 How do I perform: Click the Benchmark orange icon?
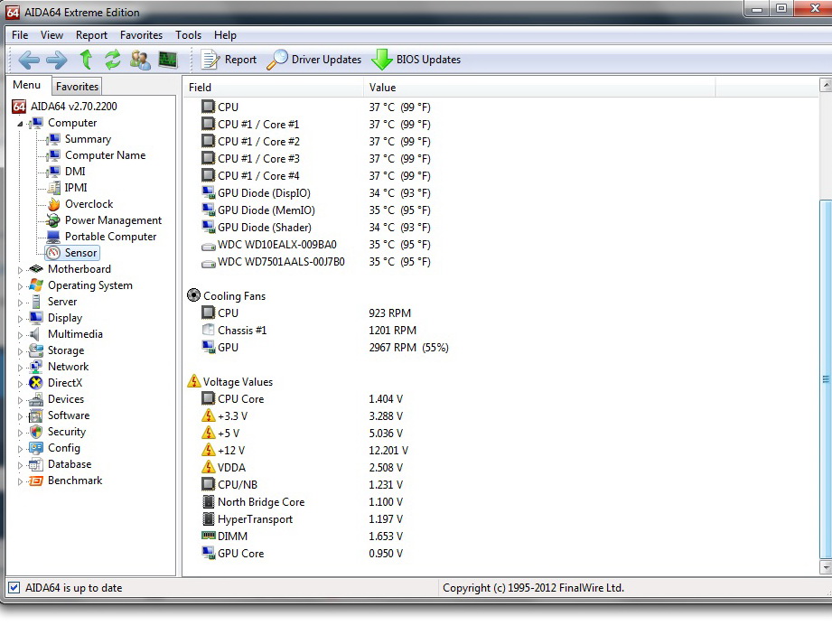pyautogui.click(x=36, y=481)
